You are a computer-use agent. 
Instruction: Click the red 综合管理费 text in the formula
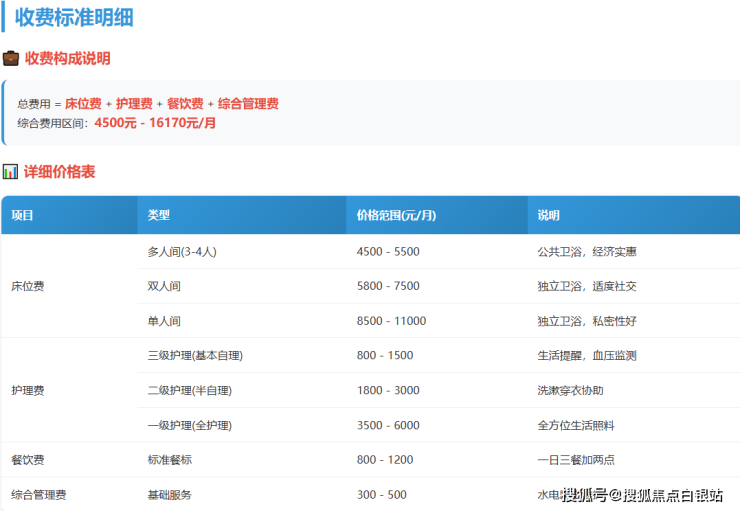coord(248,104)
